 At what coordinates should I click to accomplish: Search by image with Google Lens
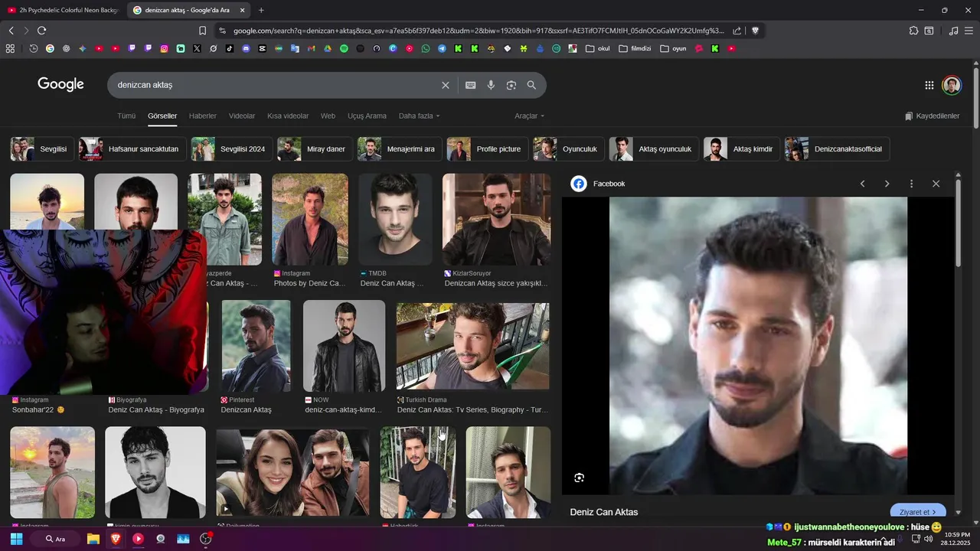[x=511, y=85]
